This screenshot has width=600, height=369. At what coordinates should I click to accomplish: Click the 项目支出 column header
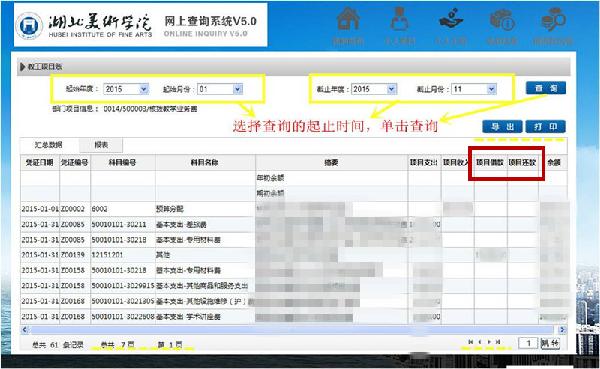click(x=424, y=163)
